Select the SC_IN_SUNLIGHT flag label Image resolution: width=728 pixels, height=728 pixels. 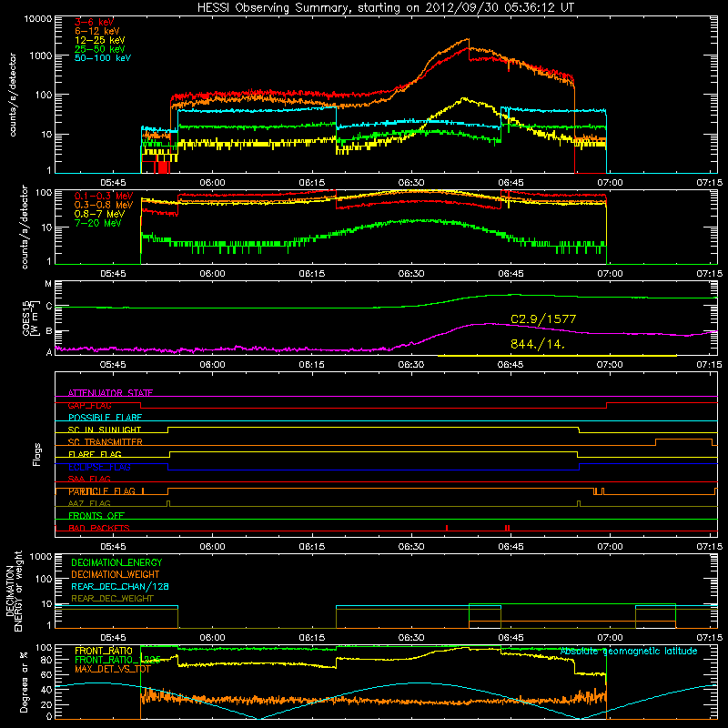tap(105, 430)
